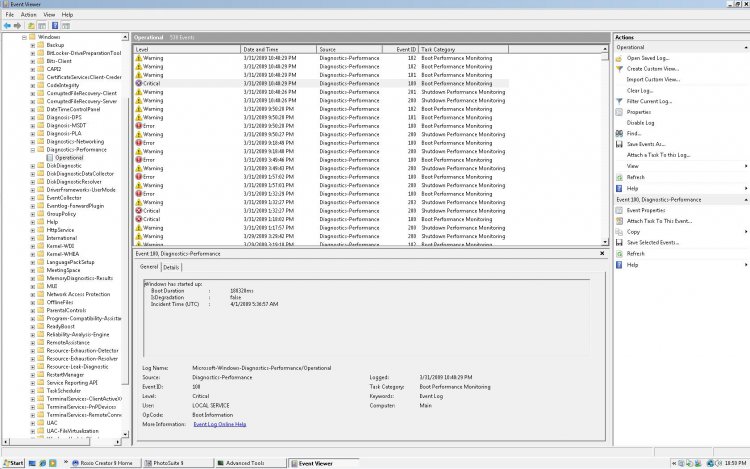
Task: Open the Help menu in menu bar
Action: (x=67, y=15)
